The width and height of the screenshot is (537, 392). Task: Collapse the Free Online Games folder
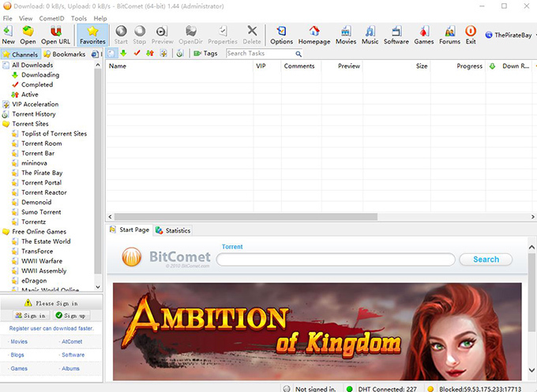click(6, 232)
